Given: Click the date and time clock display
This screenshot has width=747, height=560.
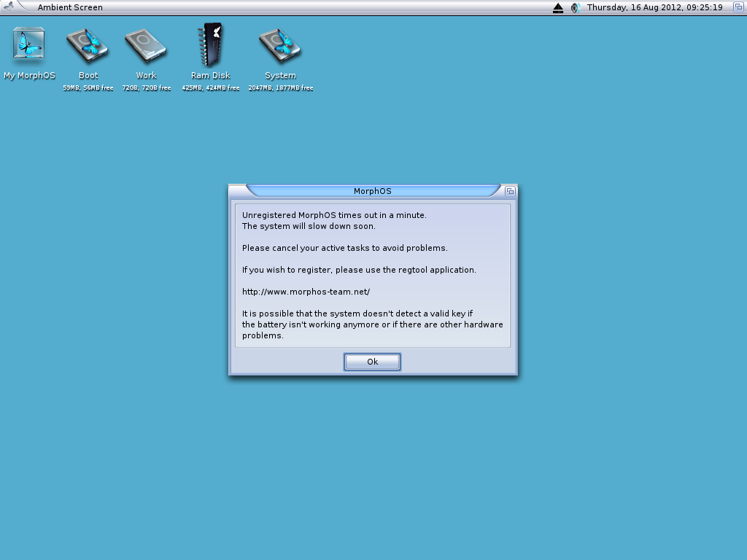Looking at the screenshot, I should click(654, 7).
